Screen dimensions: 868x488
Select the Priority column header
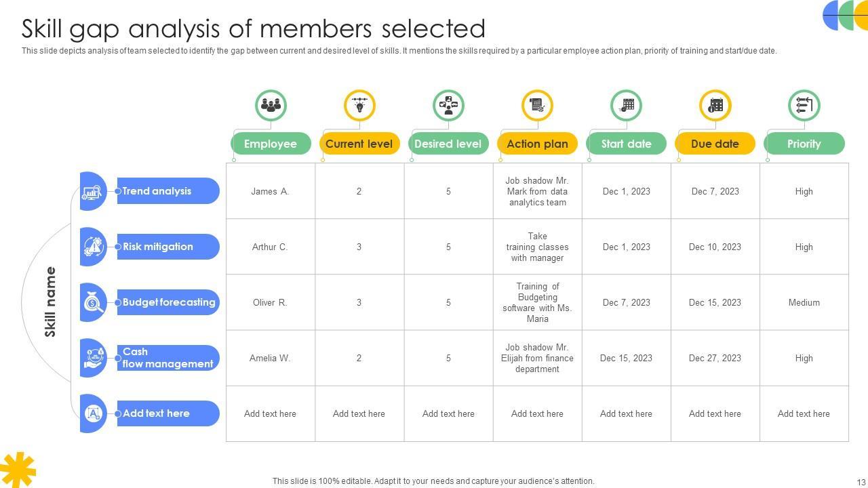pyautogui.click(x=804, y=144)
